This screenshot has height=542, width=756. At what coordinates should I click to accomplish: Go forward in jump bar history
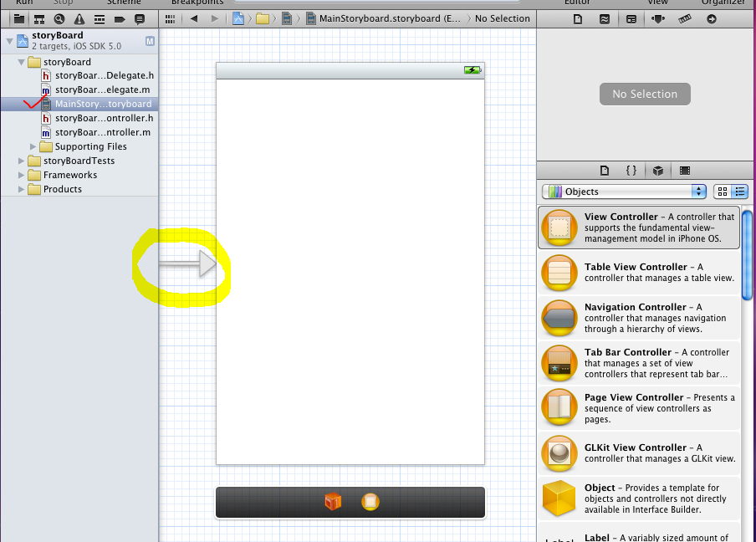pyautogui.click(x=215, y=18)
